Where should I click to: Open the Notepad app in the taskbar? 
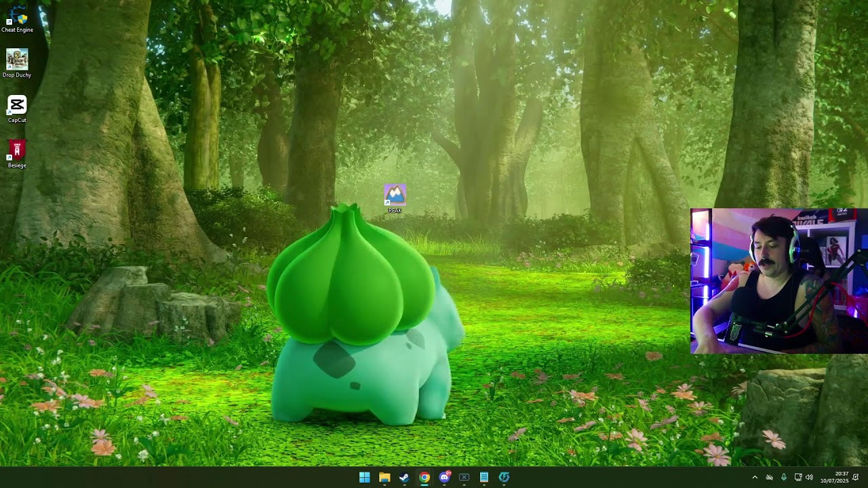pos(484,477)
